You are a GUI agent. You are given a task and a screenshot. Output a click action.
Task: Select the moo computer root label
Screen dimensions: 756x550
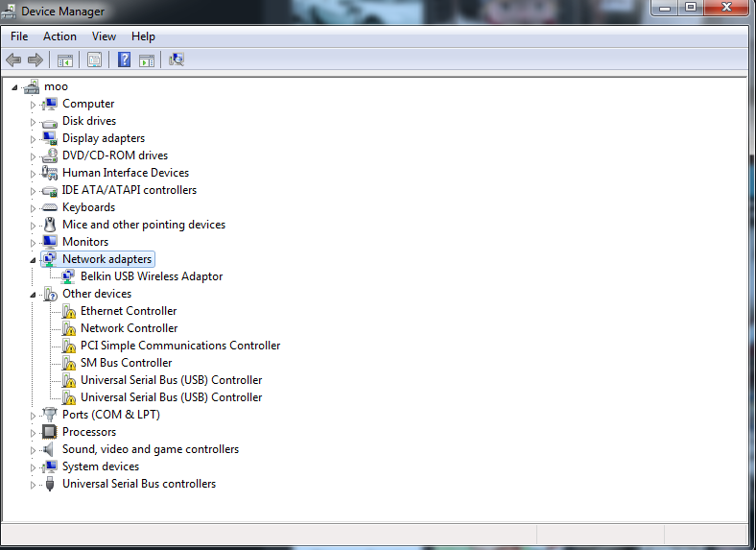coord(56,86)
